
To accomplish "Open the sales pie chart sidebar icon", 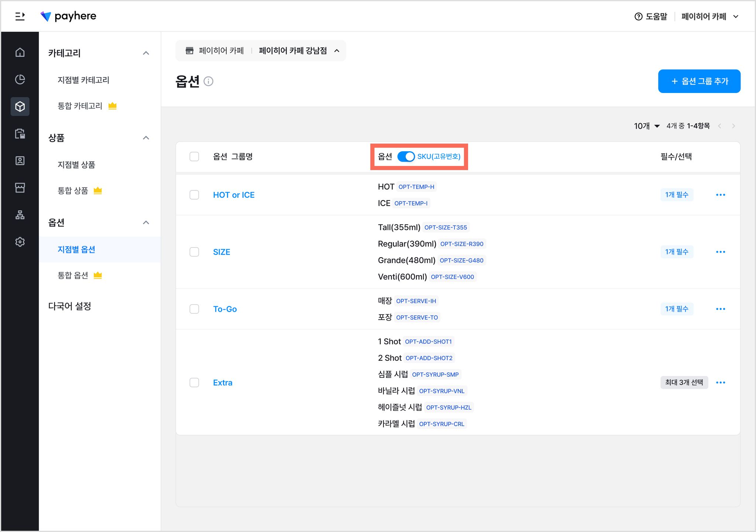I will pos(20,79).
